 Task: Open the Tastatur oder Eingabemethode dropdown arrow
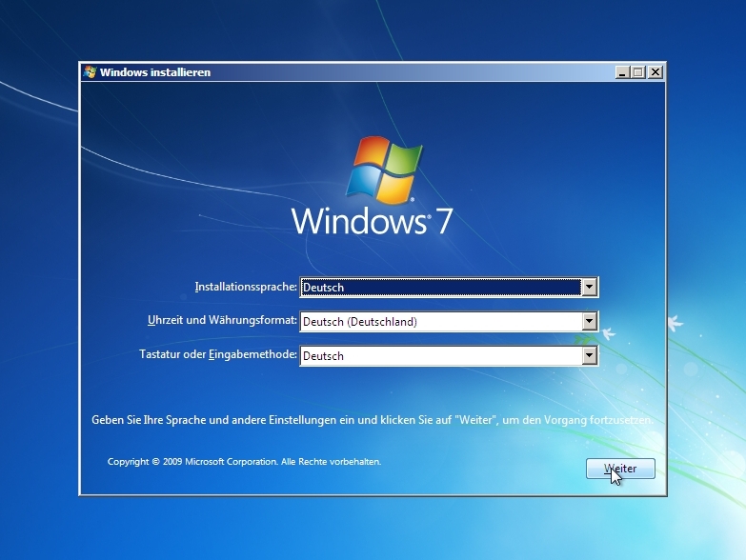pyautogui.click(x=589, y=355)
